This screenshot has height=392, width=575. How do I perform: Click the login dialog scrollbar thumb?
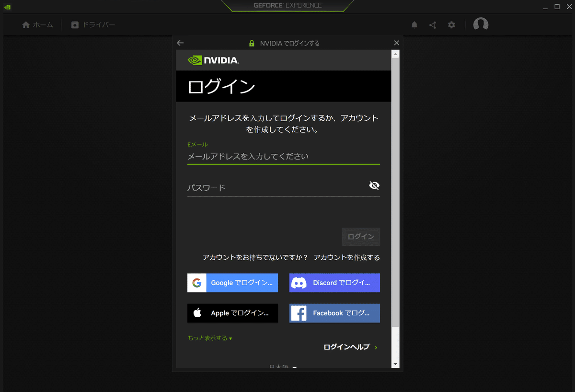point(395,193)
